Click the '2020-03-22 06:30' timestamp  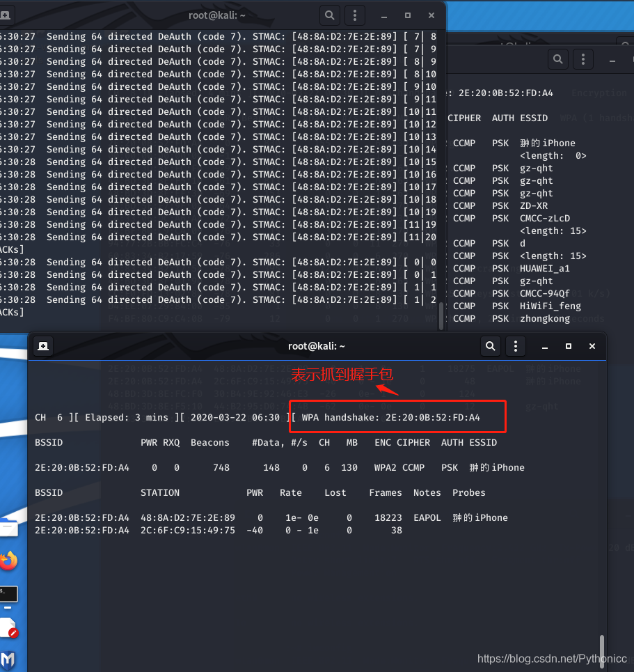235,417
